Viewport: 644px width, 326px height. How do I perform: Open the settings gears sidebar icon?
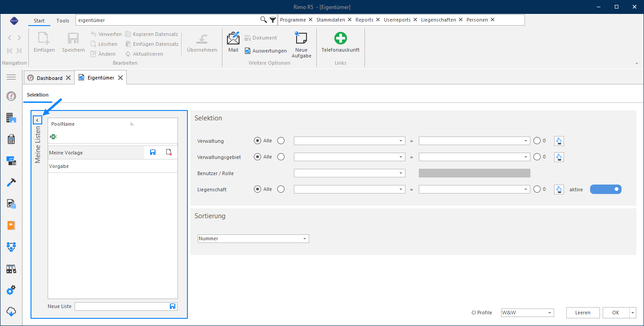[x=11, y=290]
